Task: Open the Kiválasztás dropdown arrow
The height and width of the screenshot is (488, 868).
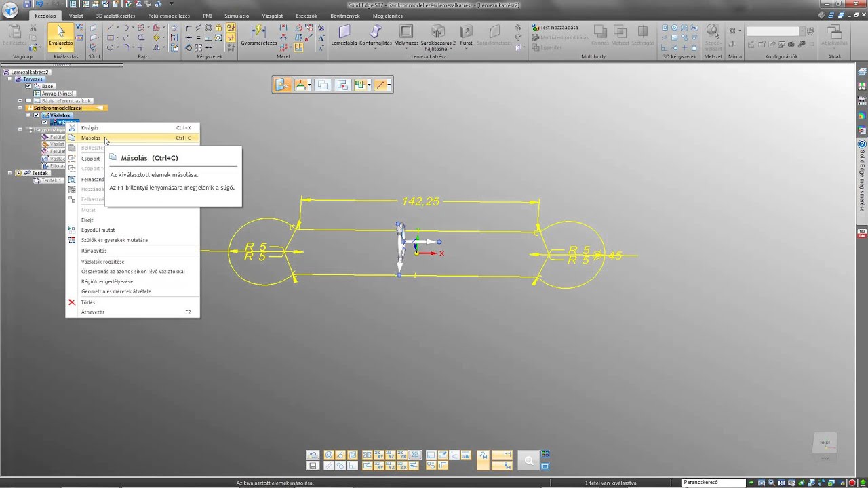Action: click(60, 49)
